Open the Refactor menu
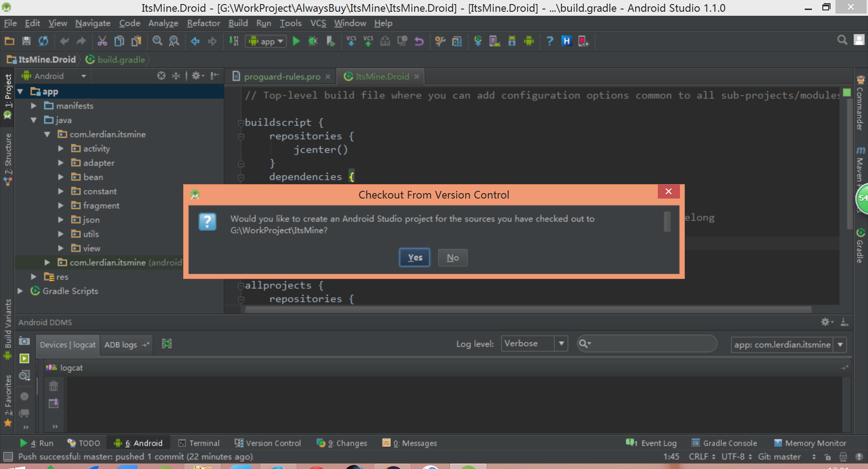This screenshot has height=469, width=868. 203,23
